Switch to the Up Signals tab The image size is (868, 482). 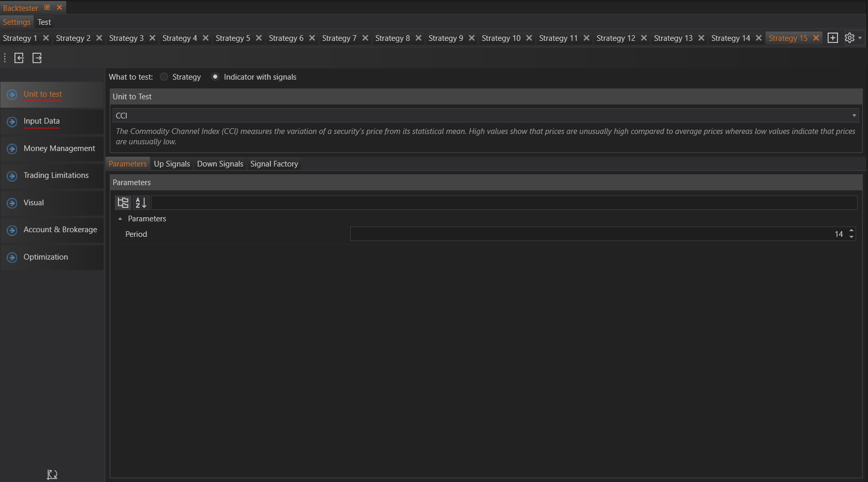172,164
